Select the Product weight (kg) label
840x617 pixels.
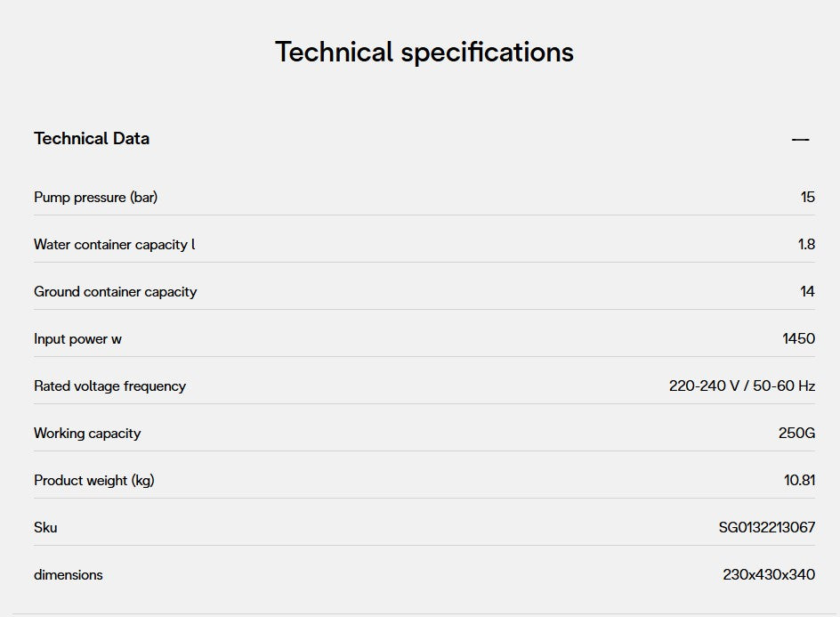[94, 481]
